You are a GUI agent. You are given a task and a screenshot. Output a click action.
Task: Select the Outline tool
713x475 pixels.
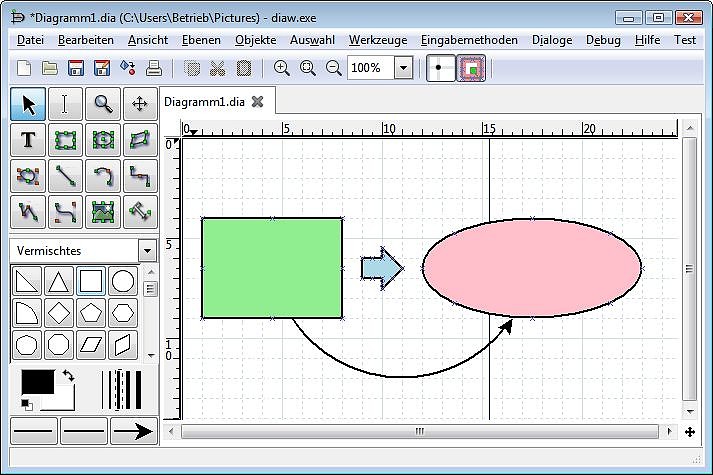[x=140, y=212]
